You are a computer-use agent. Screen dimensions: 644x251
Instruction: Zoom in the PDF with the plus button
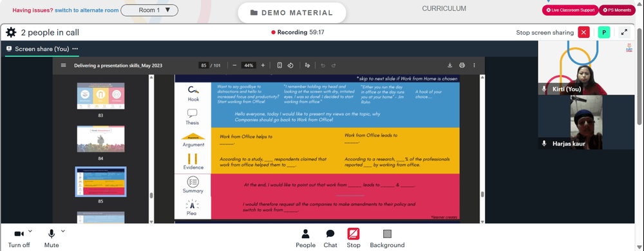click(x=263, y=65)
